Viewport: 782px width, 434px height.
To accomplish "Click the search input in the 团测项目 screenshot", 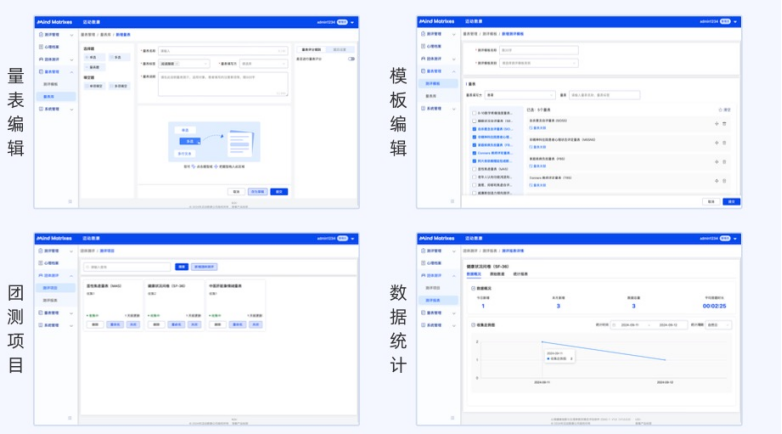I will (127, 267).
